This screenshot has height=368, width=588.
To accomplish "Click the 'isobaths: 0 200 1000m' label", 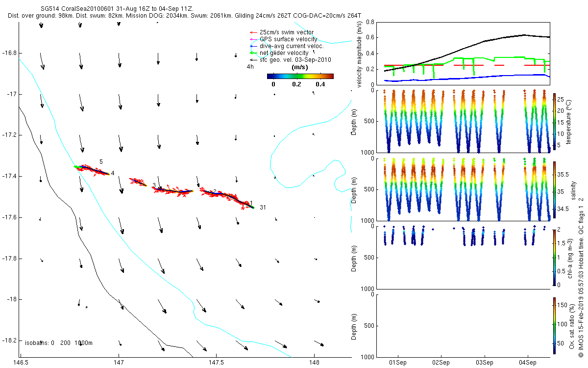I will (x=58, y=343).
